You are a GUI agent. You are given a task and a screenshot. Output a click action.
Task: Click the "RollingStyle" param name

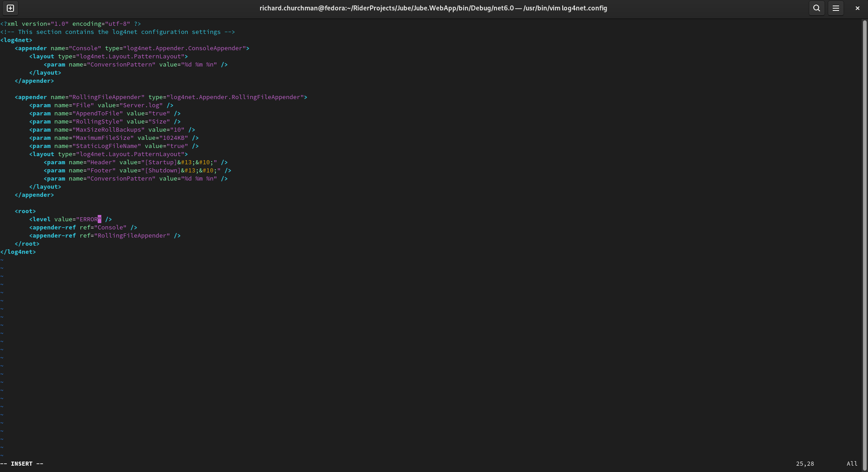(x=98, y=121)
